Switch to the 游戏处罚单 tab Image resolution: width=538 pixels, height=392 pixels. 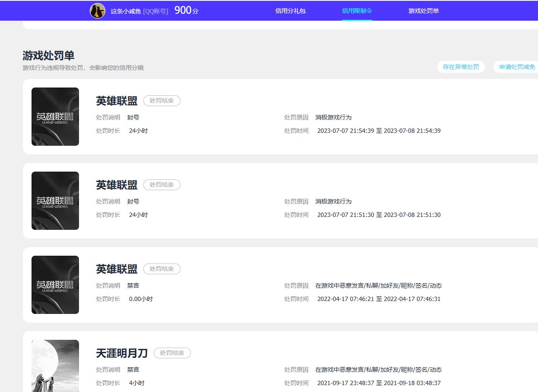tap(423, 11)
